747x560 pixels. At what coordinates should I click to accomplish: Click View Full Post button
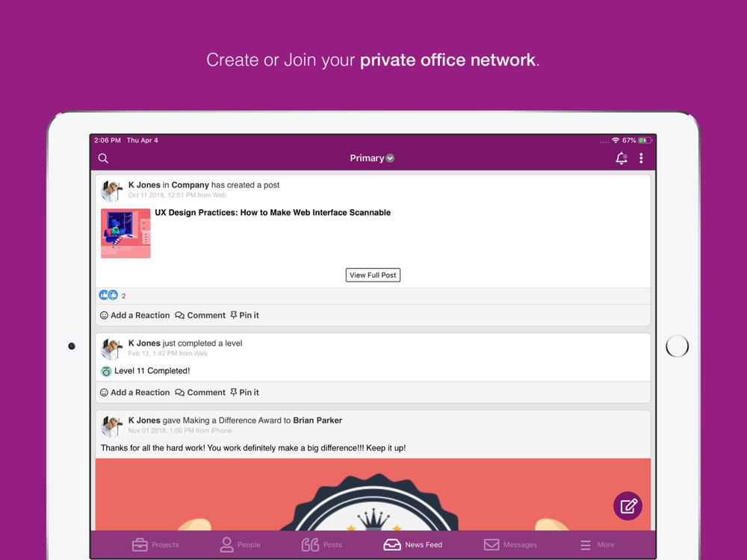pos(373,276)
